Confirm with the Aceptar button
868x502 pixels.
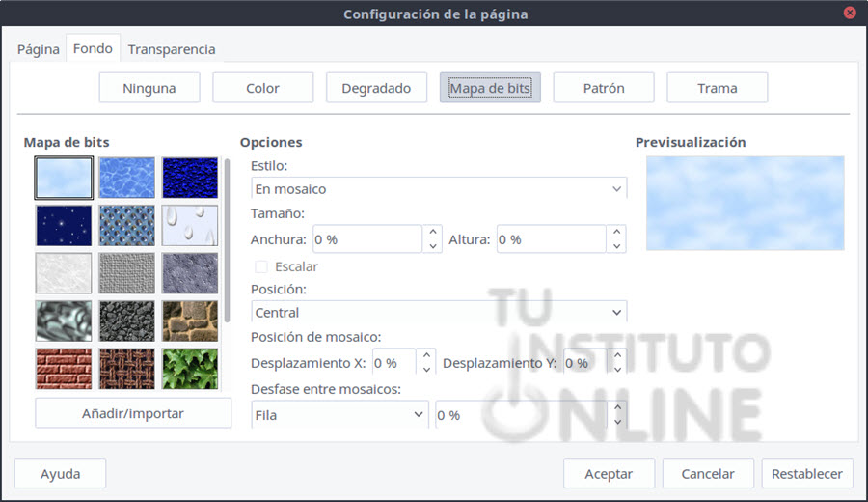pyautogui.click(x=609, y=474)
